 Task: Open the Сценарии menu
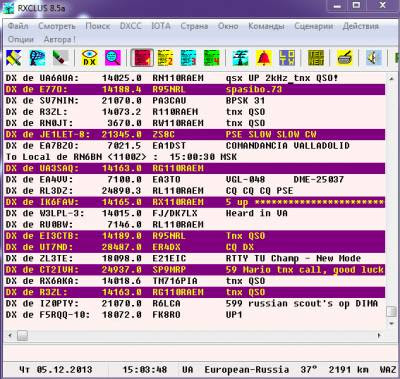coord(314,26)
